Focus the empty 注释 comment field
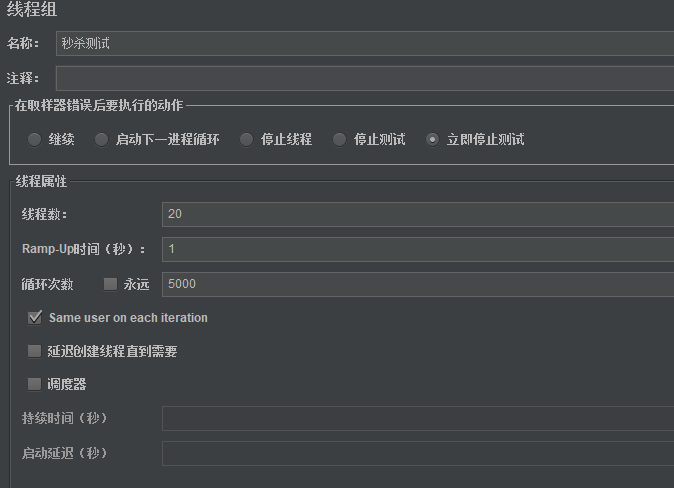The width and height of the screenshot is (674, 488). tap(365, 78)
